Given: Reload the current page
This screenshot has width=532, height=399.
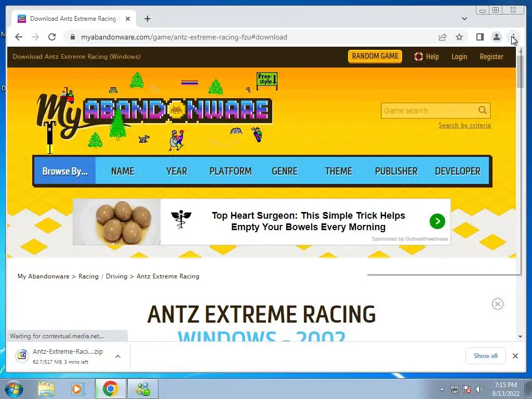Looking at the screenshot, I should click(x=52, y=37).
